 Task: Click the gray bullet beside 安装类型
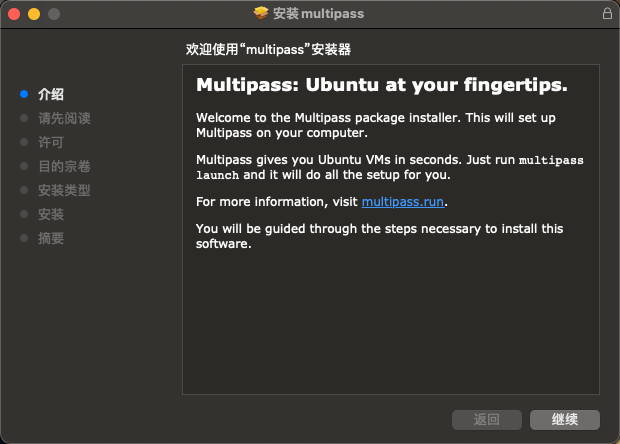coord(24,190)
